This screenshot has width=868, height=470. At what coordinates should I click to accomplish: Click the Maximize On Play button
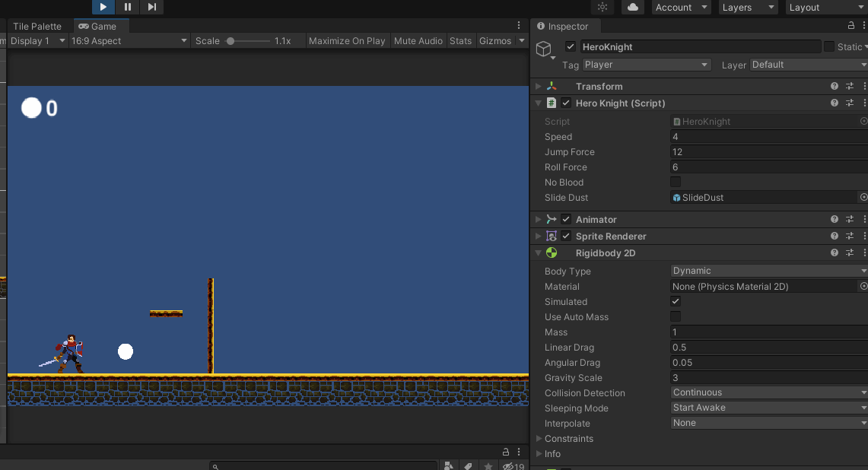click(347, 40)
